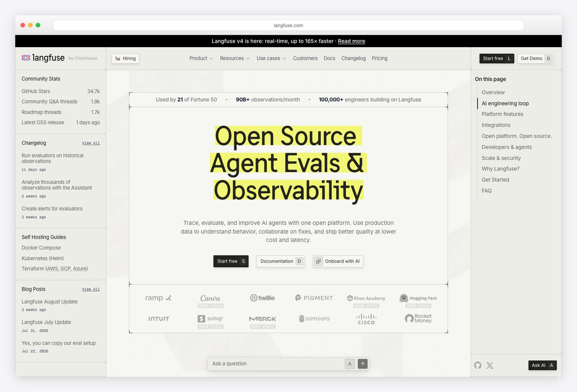Expand the Resources menu

point(235,58)
